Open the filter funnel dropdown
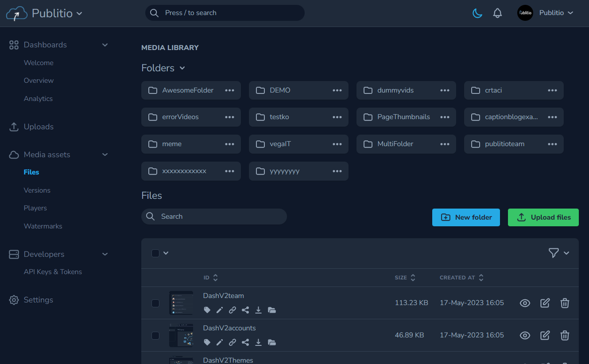This screenshot has width=589, height=364. [559, 253]
